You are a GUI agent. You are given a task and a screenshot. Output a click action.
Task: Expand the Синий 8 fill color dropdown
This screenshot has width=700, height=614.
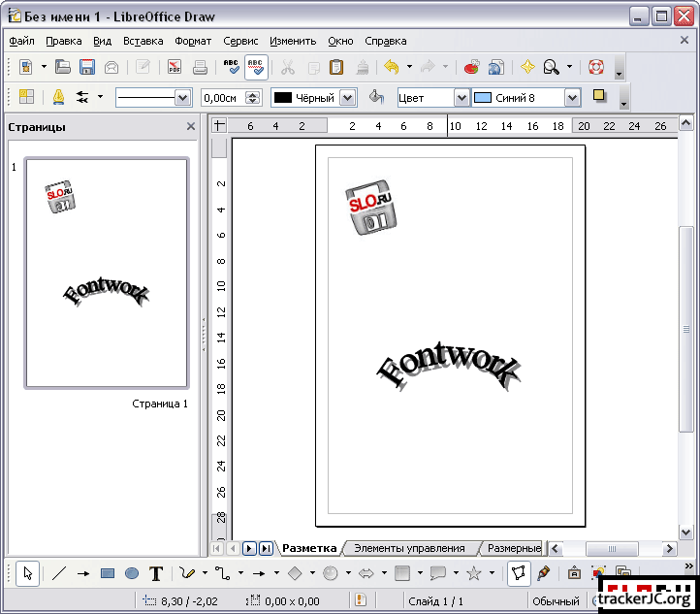(x=572, y=98)
